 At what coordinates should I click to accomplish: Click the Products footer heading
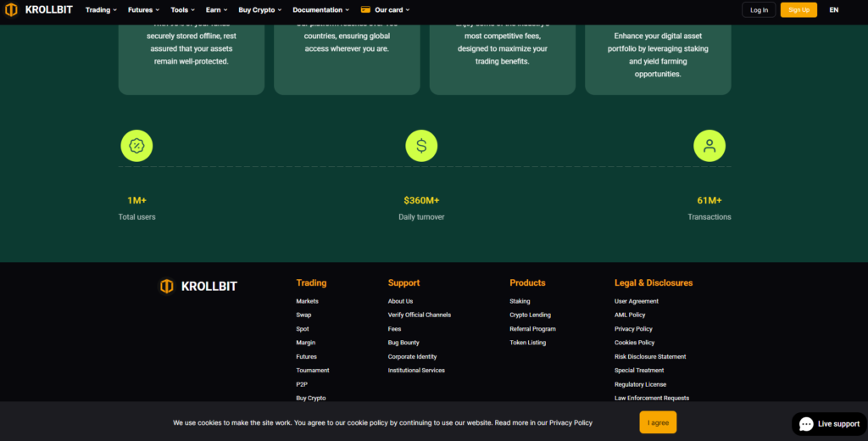coord(527,282)
